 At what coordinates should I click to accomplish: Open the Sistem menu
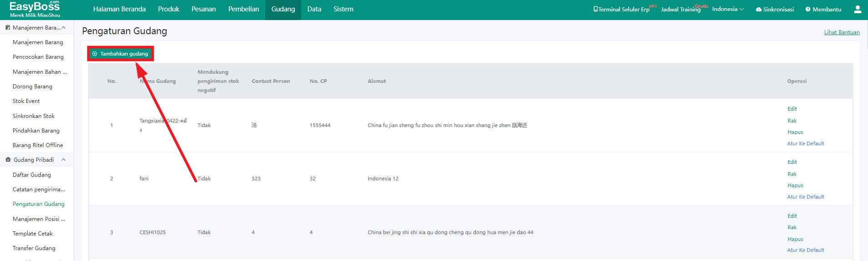point(343,9)
